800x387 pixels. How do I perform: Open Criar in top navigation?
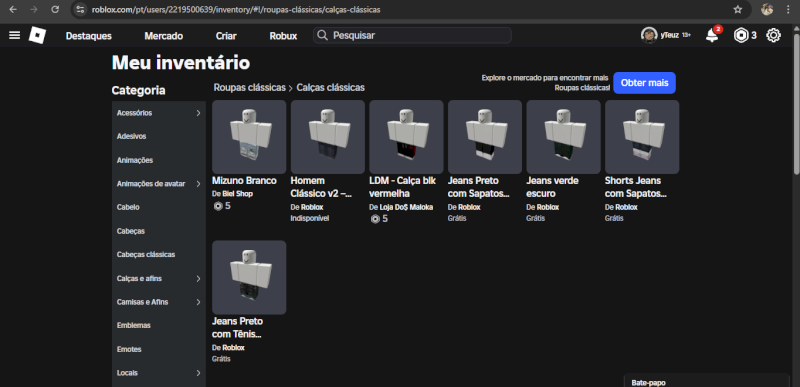point(226,36)
